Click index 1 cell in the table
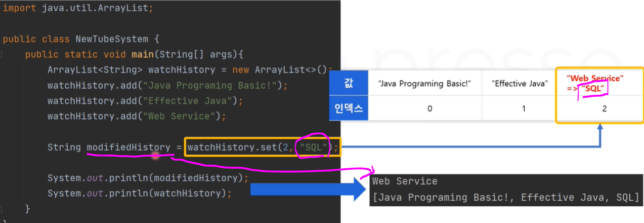This screenshot has width=644, height=223. 520,108
